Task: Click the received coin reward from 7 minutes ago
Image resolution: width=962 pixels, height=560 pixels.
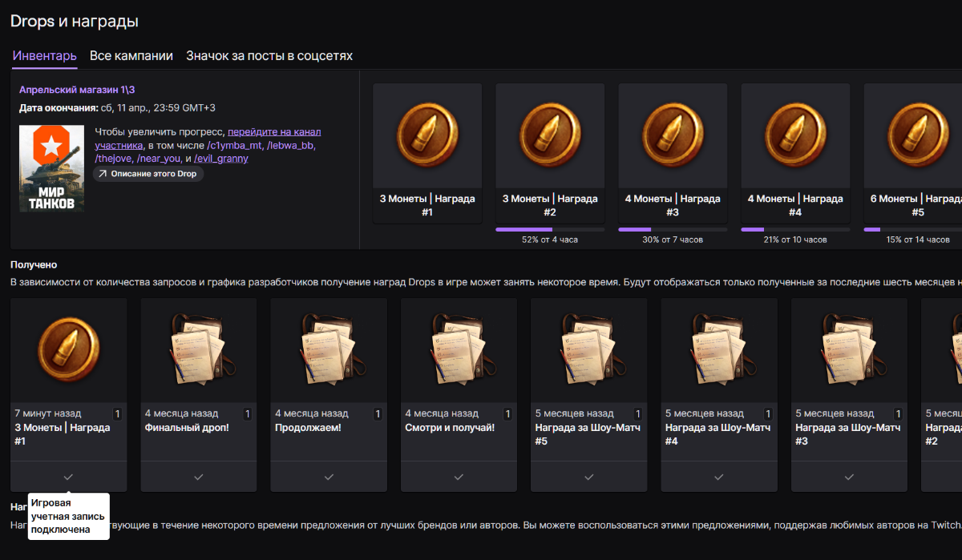Action: point(68,349)
